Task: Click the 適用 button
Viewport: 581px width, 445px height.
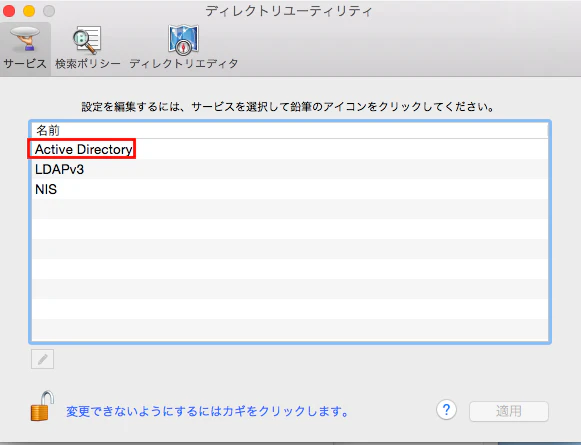Action: 509,411
